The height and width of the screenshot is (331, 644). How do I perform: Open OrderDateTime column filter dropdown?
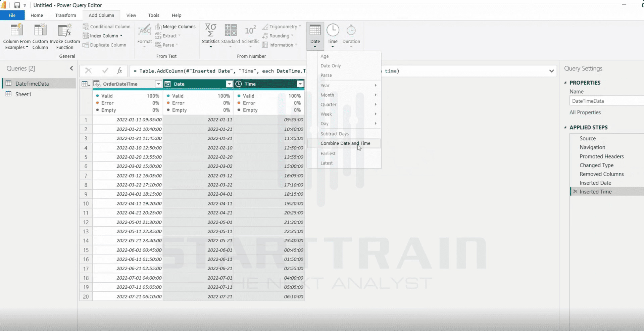click(158, 84)
